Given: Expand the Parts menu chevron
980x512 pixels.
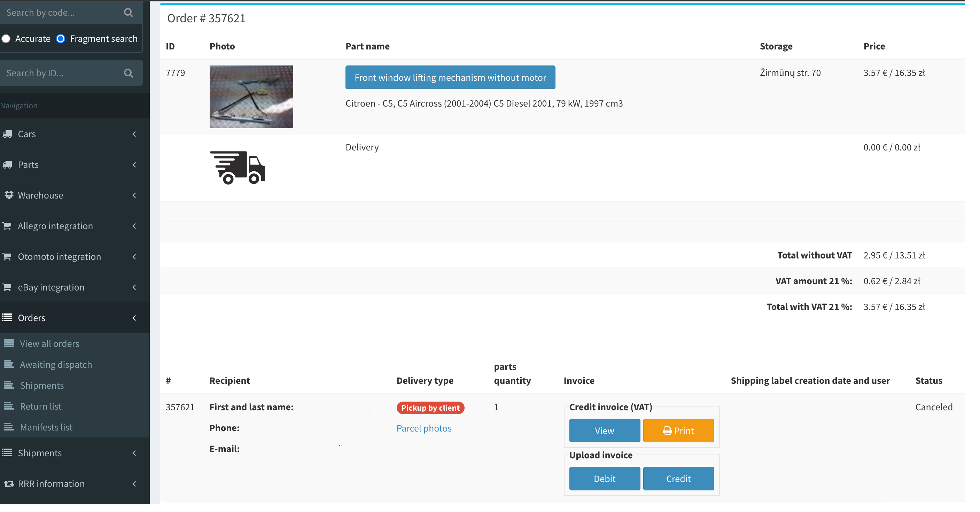Looking at the screenshot, I should coord(134,164).
